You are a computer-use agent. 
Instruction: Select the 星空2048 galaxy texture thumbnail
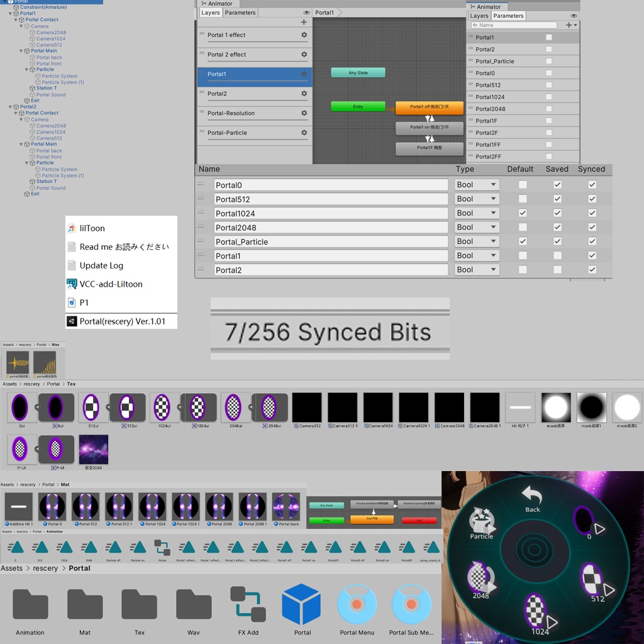tap(93, 450)
